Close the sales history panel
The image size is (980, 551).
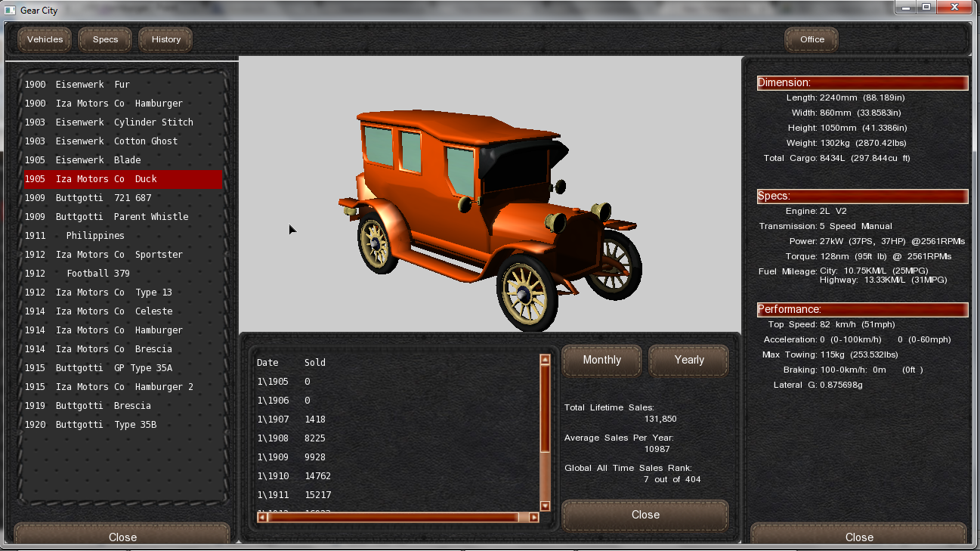pos(645,515)
